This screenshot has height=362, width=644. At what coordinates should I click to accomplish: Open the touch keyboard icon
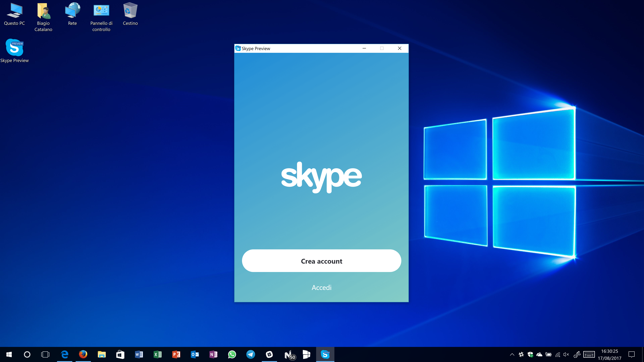point(589,354)
